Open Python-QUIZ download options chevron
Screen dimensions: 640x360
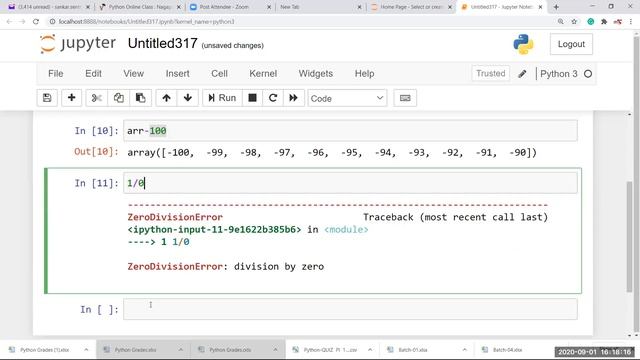pos(370,350)
